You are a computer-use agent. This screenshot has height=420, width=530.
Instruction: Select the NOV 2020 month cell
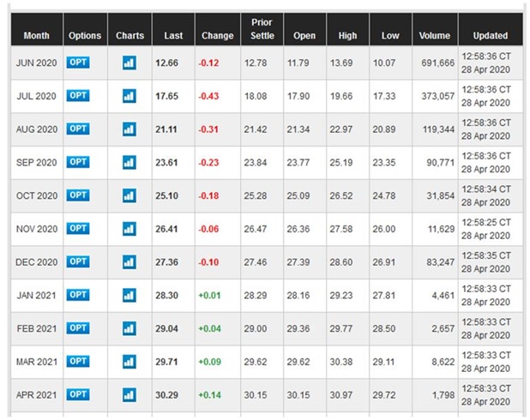(x=37, y=229)
